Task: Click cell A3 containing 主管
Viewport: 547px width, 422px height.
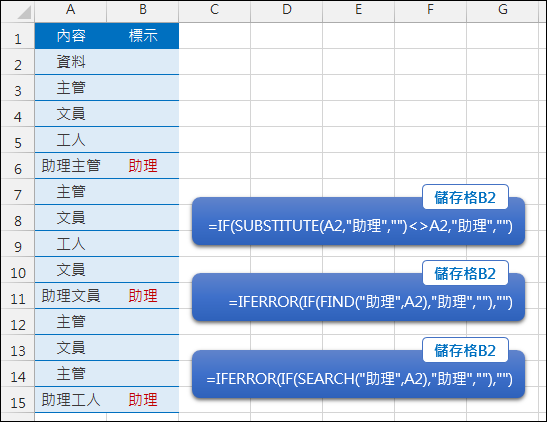Action: click(x=70, y=88)
